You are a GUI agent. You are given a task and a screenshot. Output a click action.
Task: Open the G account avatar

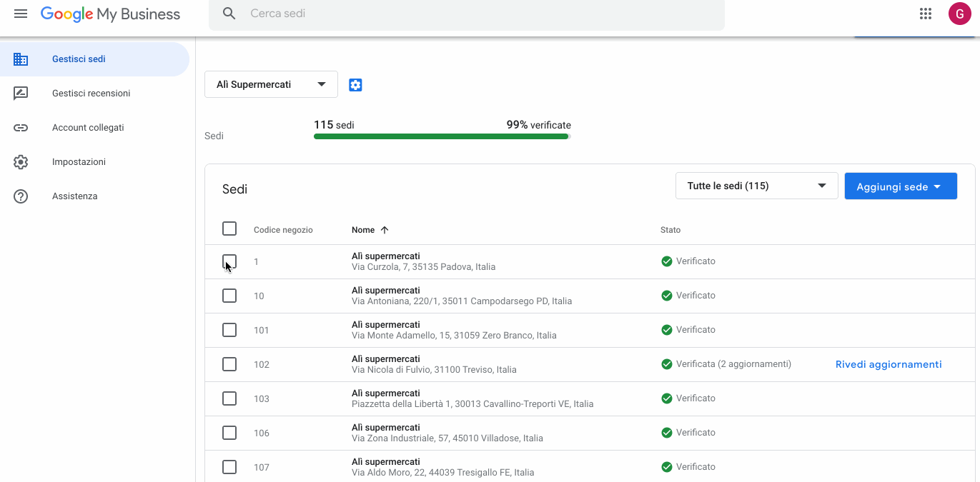[x=959, y=14]
